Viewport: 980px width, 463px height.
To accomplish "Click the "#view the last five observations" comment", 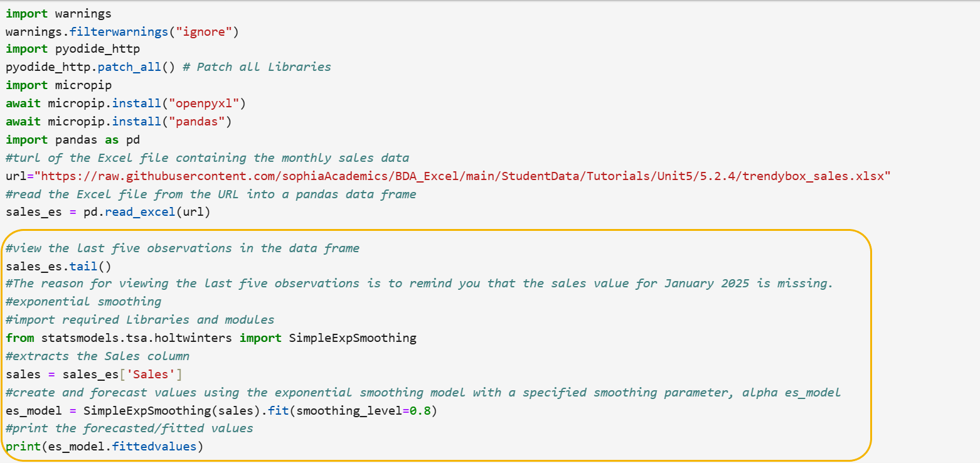I will (182, 248).
